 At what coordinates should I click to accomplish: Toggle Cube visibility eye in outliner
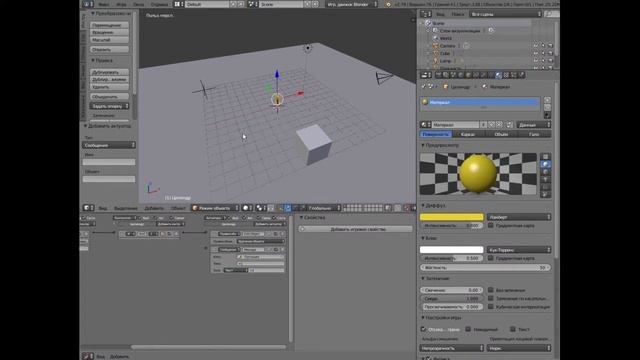coord(536,53)
